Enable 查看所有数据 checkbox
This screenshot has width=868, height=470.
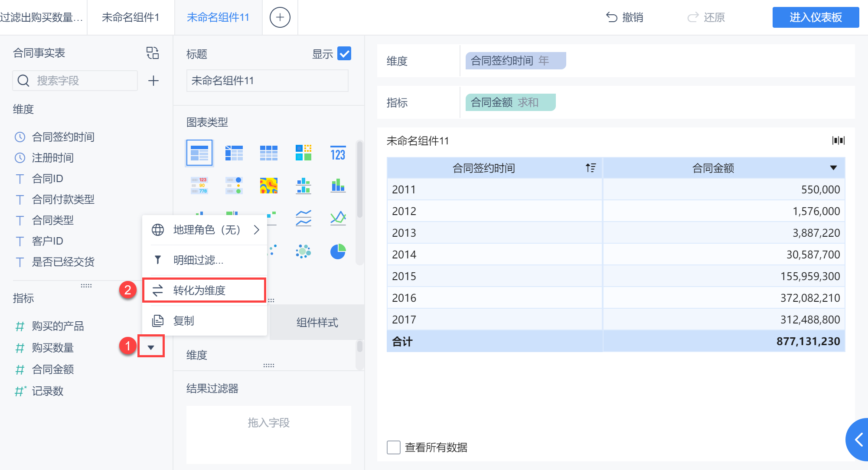(394, 447)
